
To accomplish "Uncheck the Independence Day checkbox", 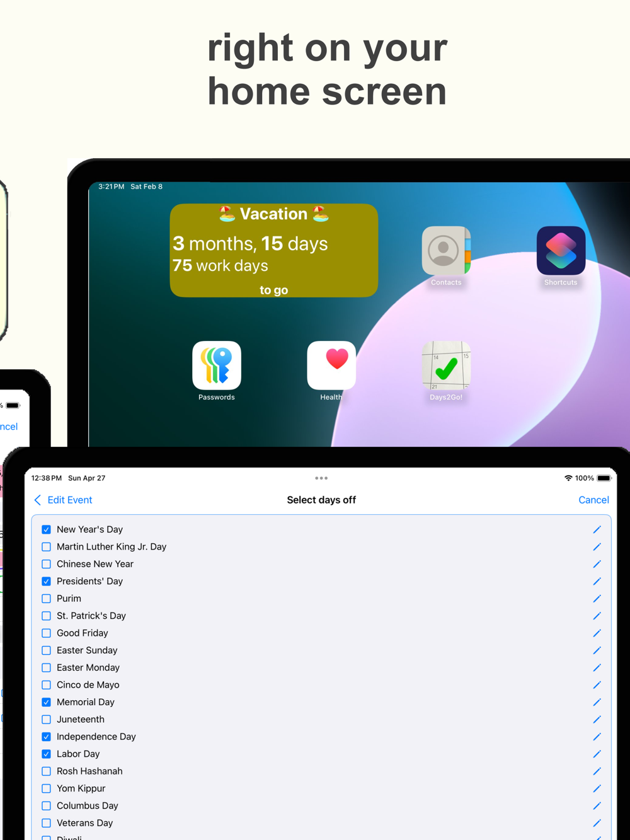I will click(46, 737).
